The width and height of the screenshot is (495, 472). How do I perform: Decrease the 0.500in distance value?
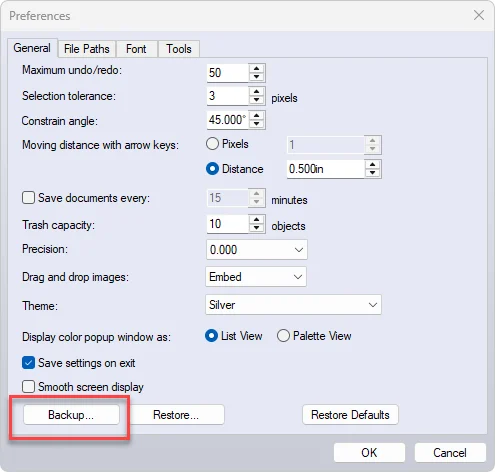(373, 173)
